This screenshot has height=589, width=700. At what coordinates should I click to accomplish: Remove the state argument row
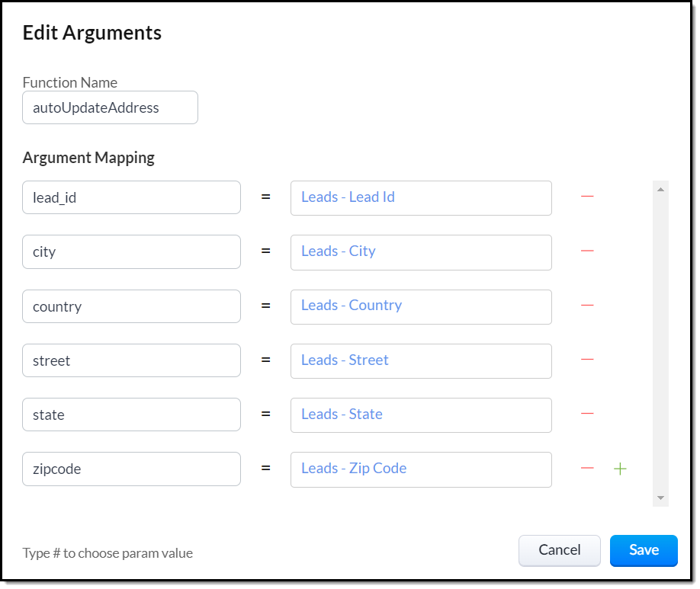[587, 414]
